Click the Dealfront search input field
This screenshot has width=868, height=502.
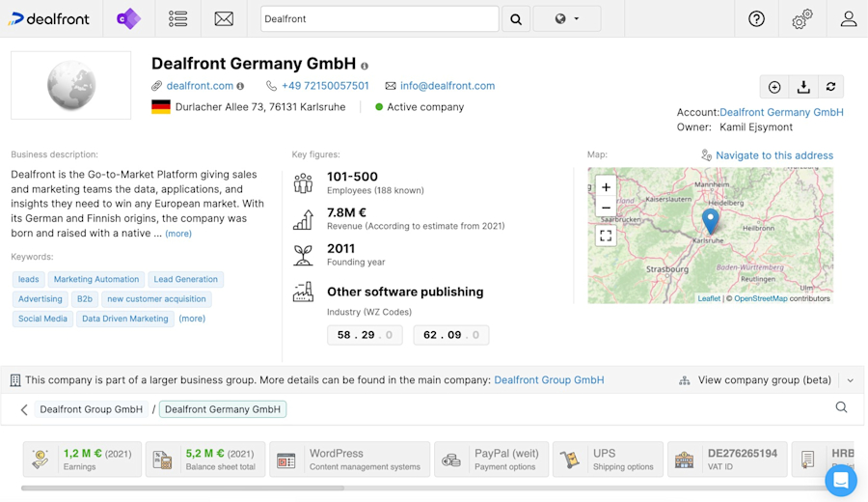pyautogui.click(x=380, y=19)
